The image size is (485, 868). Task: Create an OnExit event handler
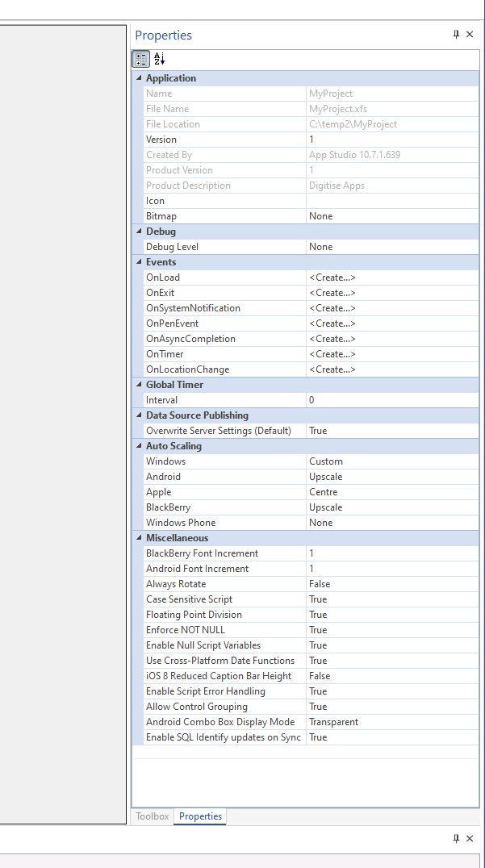[392, 293]
